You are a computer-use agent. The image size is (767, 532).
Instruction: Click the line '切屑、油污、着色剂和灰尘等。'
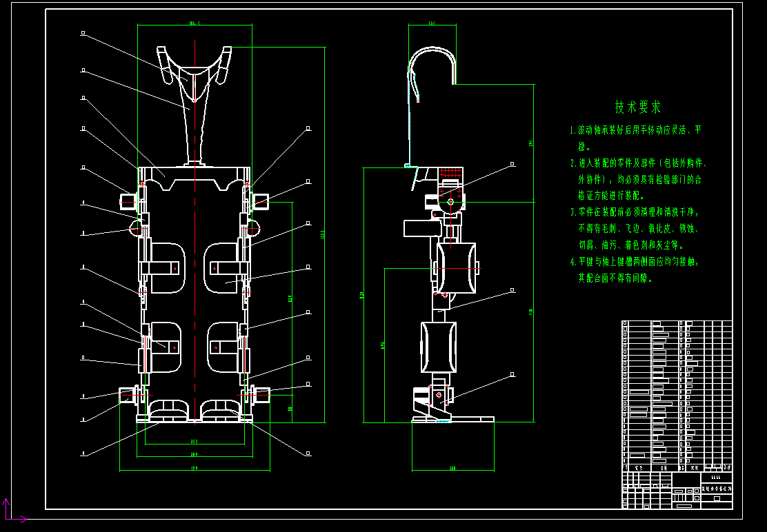point(632,245)
